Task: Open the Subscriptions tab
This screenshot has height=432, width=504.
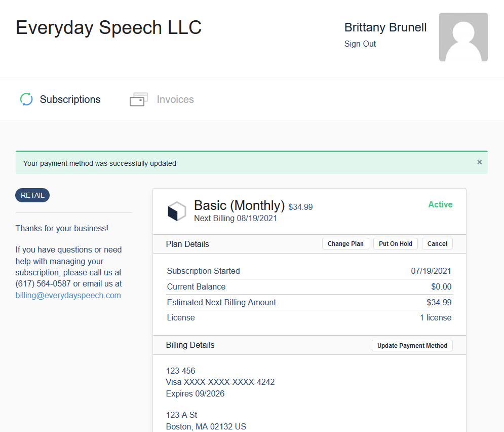Action: tap(70, 99)
